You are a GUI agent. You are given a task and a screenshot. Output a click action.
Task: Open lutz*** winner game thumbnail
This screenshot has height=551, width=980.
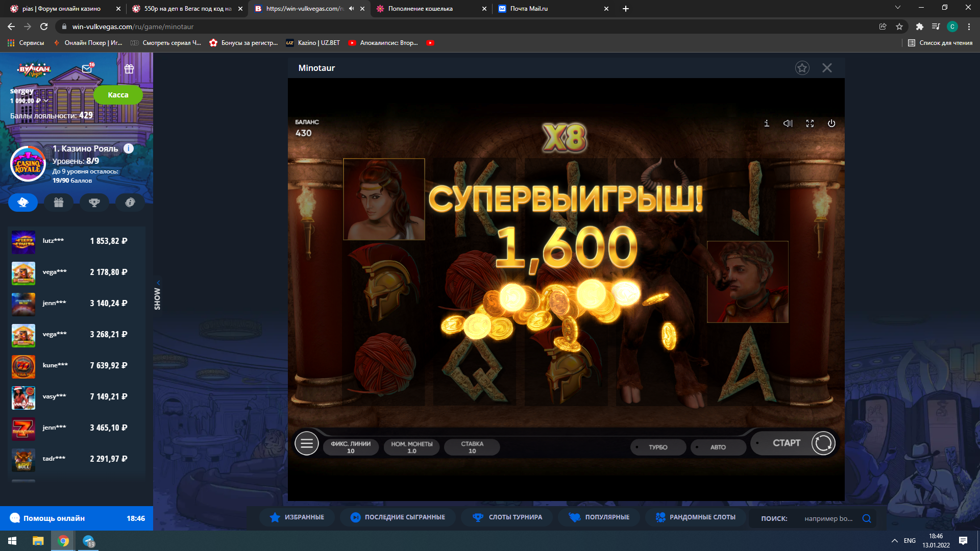click(23, 242)
